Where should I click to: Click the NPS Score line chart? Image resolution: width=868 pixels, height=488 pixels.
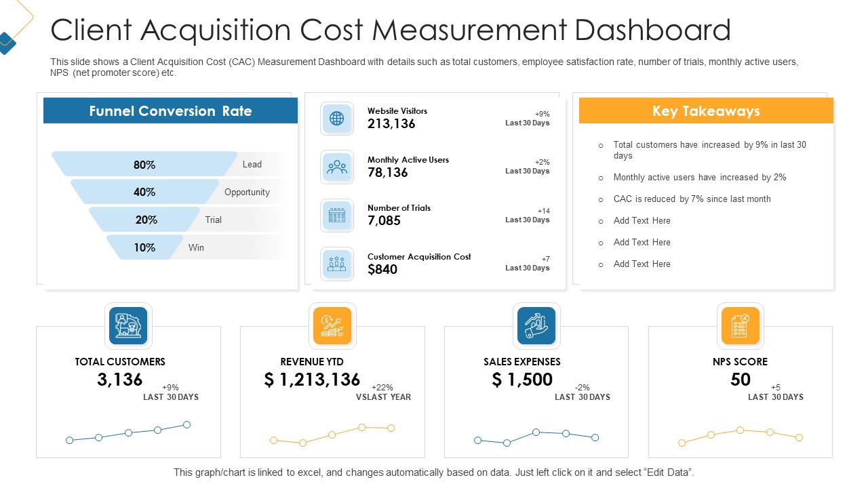click(x=741, y=436)
